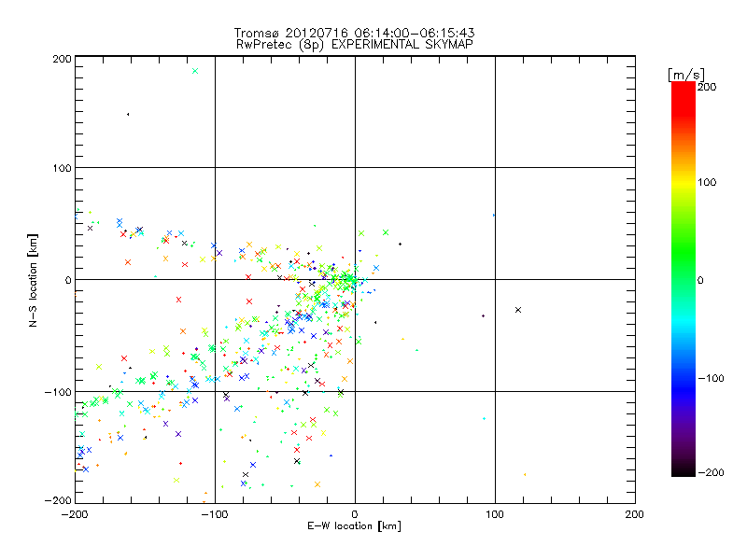This screenshot has height=560, width=747.
Task: Click the orange cross near bottom at y=-185
Action: [317, 484]
